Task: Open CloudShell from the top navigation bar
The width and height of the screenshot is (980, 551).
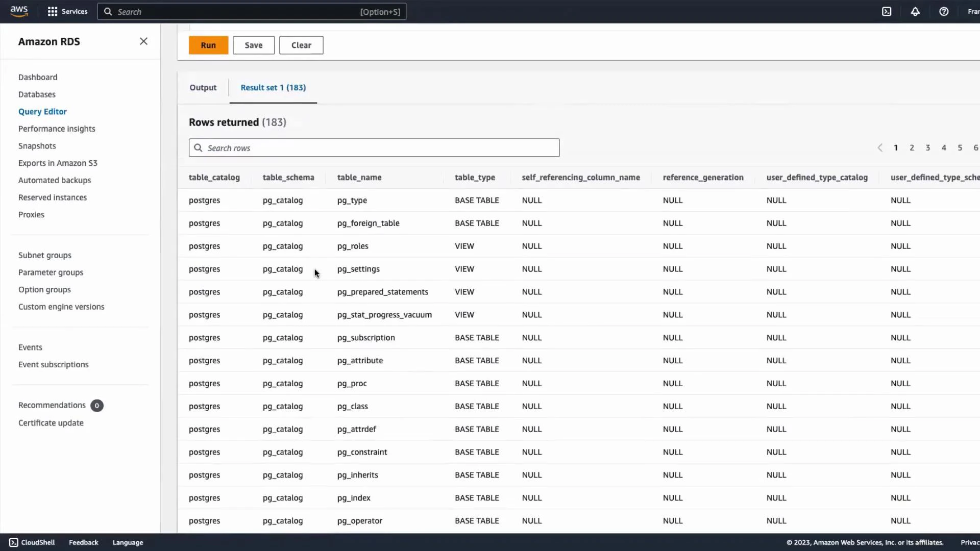Action: coord(887,11)
